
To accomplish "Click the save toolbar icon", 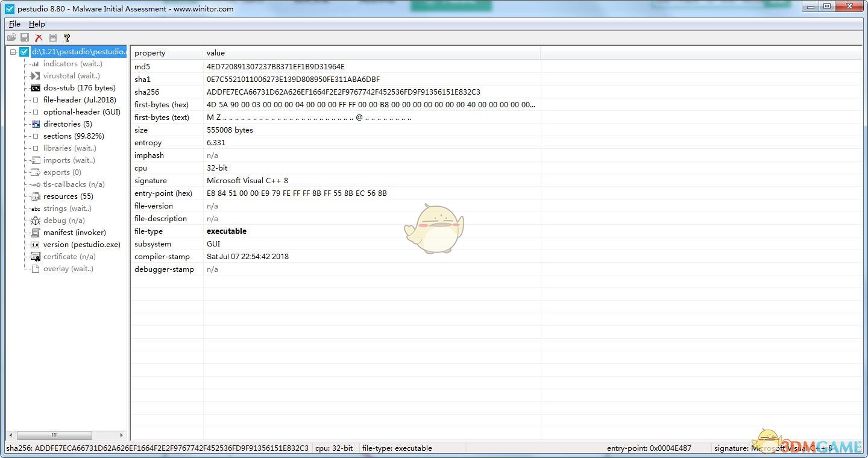I will coord(25,37).
